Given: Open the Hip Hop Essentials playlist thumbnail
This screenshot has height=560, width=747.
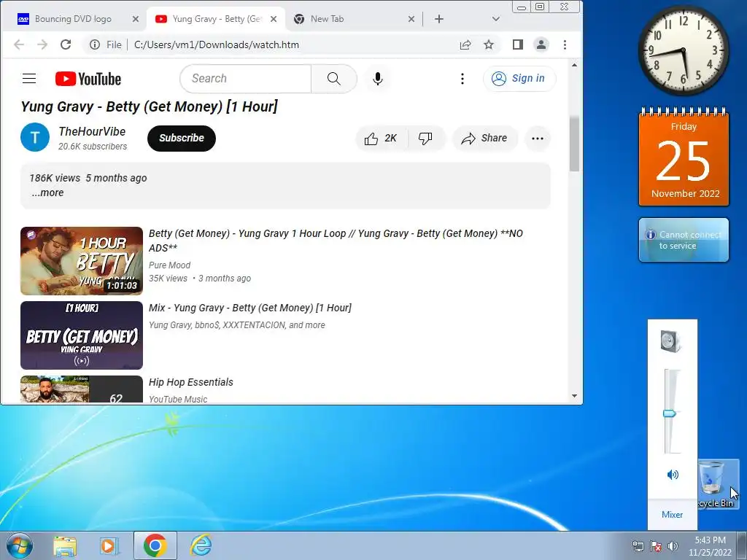Looking at the screenshot, I should [82, 389].
